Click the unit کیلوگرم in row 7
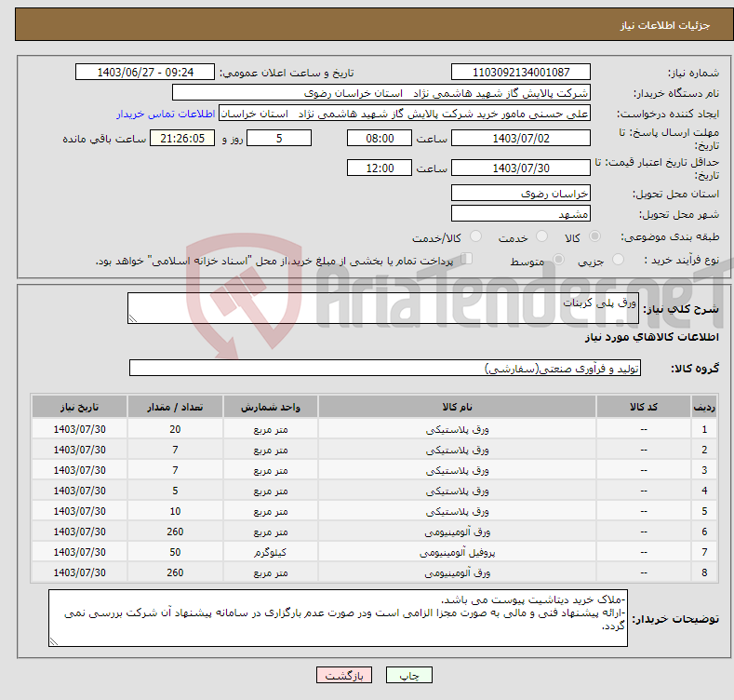The image size is (734, 700). click(271, 552)
